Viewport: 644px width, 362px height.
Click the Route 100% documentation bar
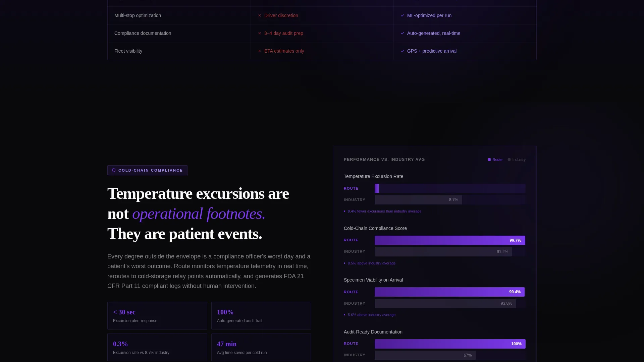pos(450,344)
